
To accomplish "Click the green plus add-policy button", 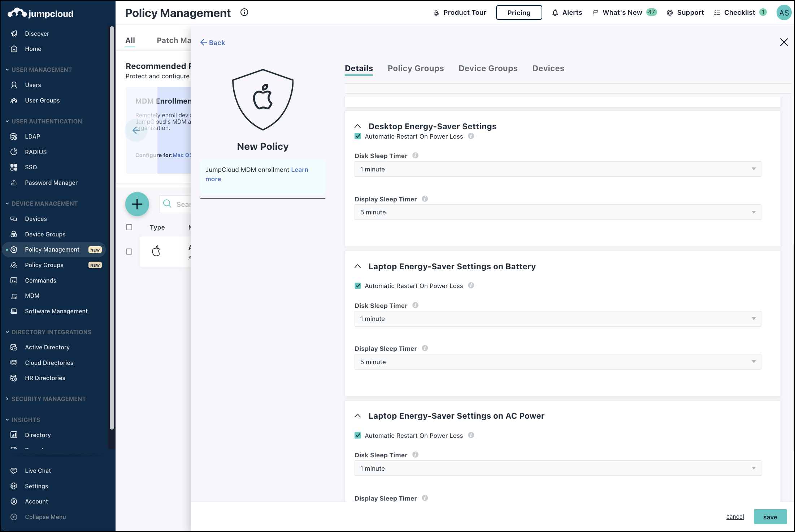I will (137, 204).
